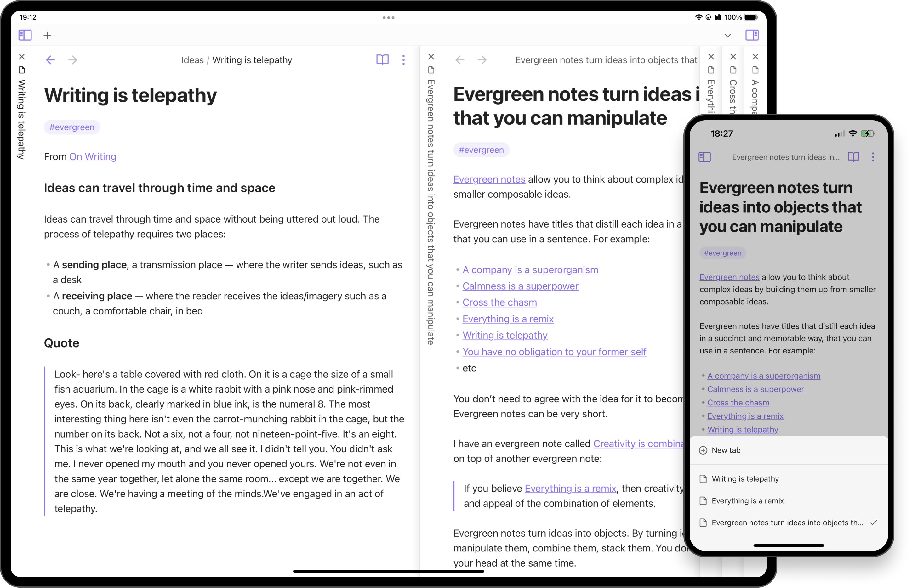Select 'Writing is telepathy' tab on iPhone

745,478
